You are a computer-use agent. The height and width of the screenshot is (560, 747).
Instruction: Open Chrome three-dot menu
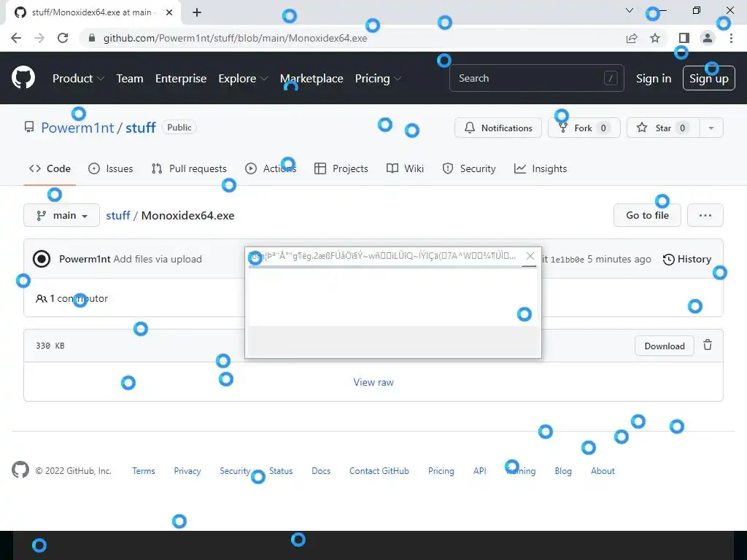point(731,38)
